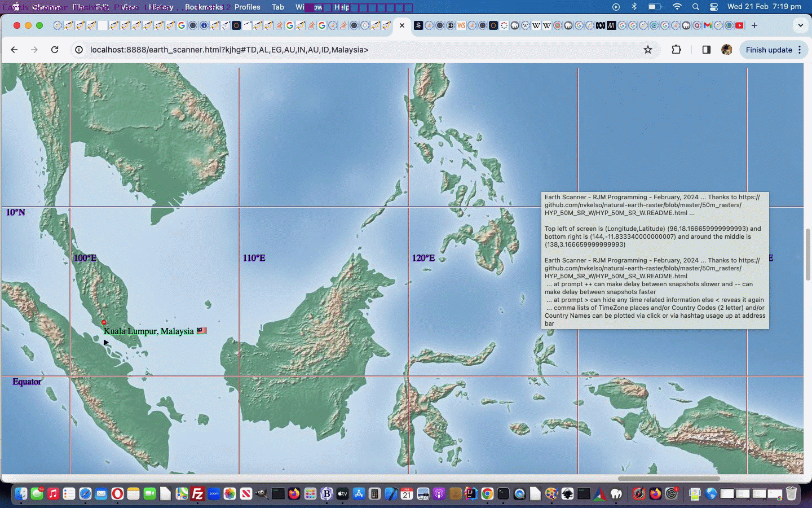812x508 pixels.
Task: Open the Chrome extensions puzzle icon
Action: click(x=676, y=50)
